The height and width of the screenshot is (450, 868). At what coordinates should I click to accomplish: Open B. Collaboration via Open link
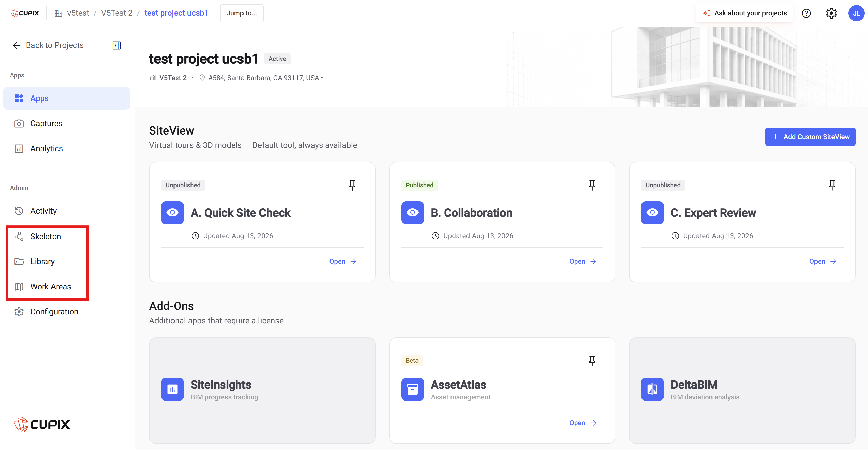[583, 262]
